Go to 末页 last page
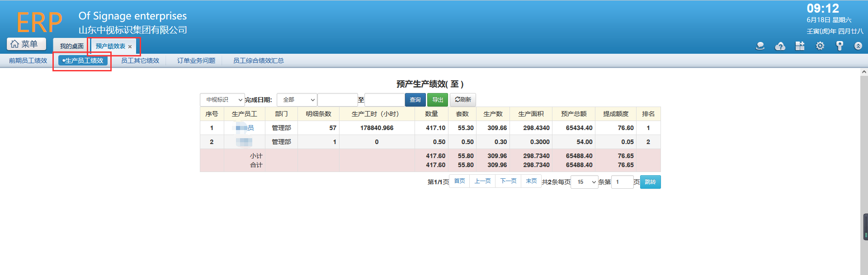 pos(531,181)
